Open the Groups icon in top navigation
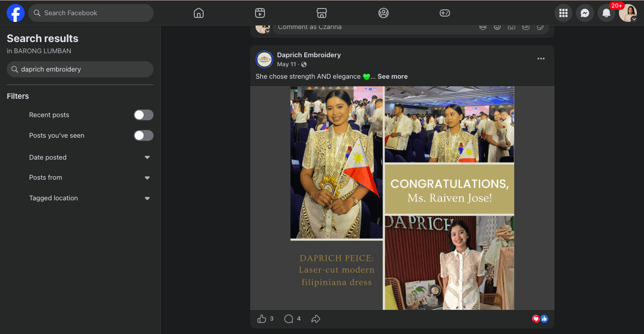Image resolution: width=644 pixels, height=334 pixels. pyautogui.click(x=383, y=13)
